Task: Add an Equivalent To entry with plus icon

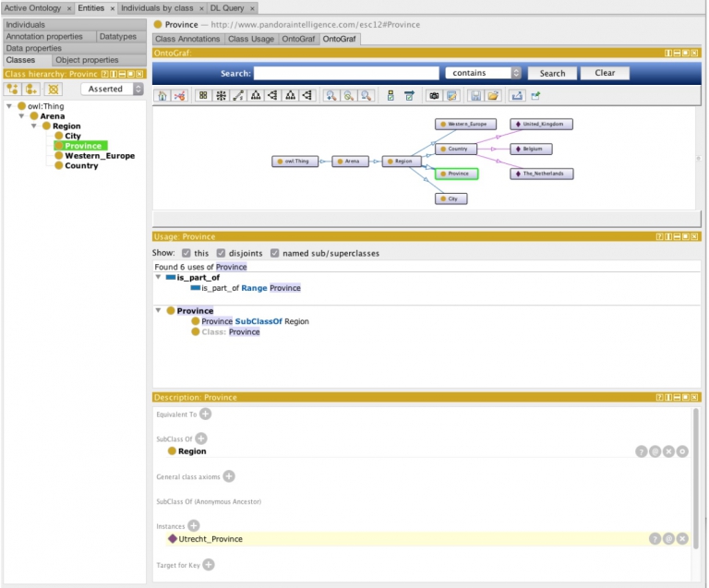Action: 206,414
